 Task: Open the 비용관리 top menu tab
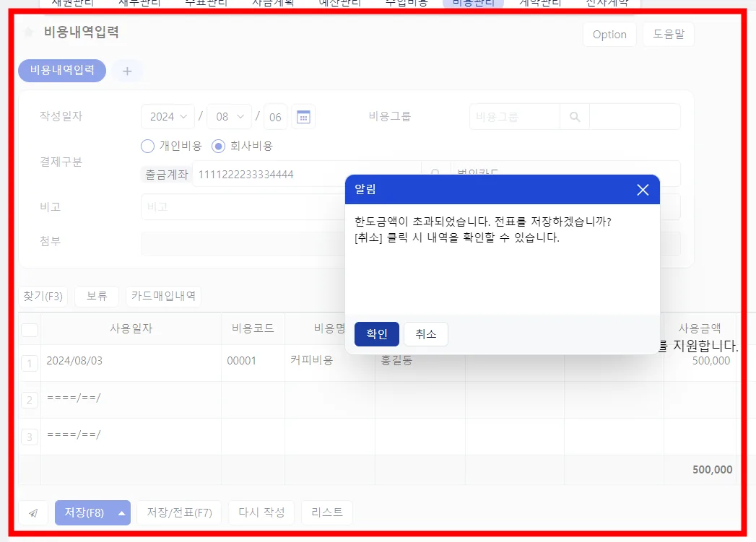tap(474, 4)
